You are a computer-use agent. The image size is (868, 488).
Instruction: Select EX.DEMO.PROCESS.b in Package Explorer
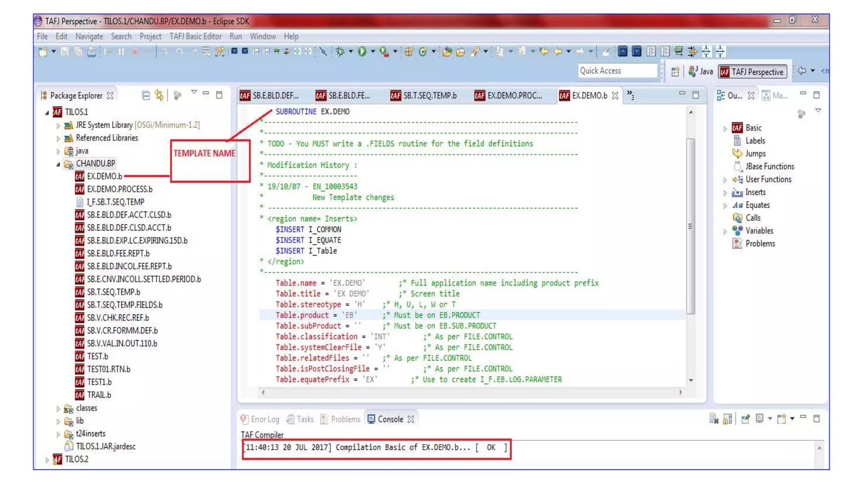tap(120, 189)
